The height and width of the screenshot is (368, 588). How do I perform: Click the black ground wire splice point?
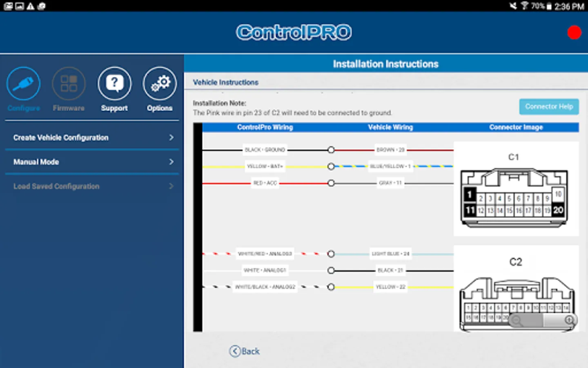click(x=331, y=150)
